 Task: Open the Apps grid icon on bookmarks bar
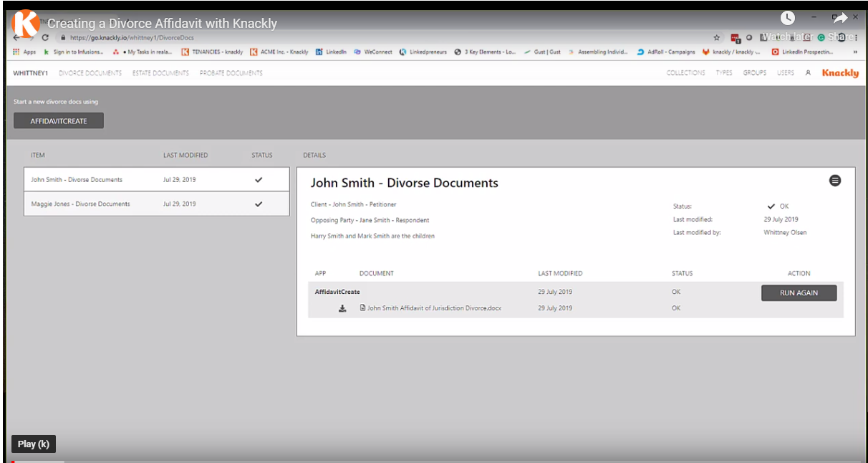click(x=16, y=52)
